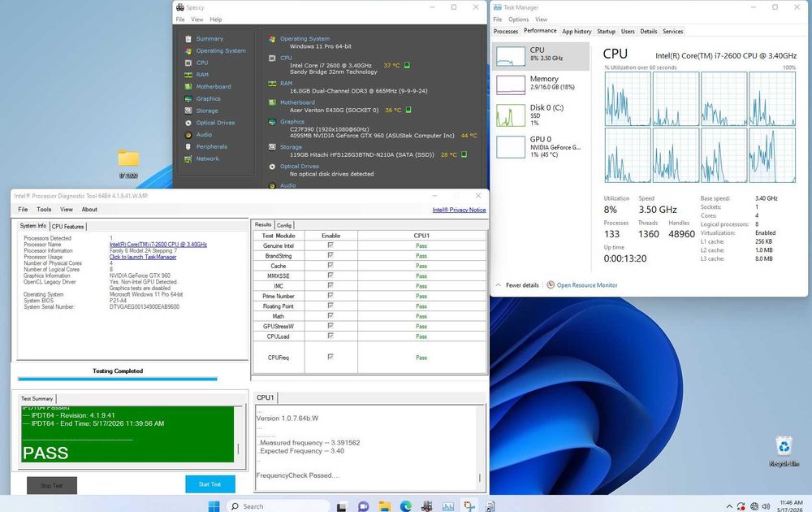The width and height of the screenshot is (812, 512).
Task: Switch to Config tab in results panel
Action: (283, 225)
